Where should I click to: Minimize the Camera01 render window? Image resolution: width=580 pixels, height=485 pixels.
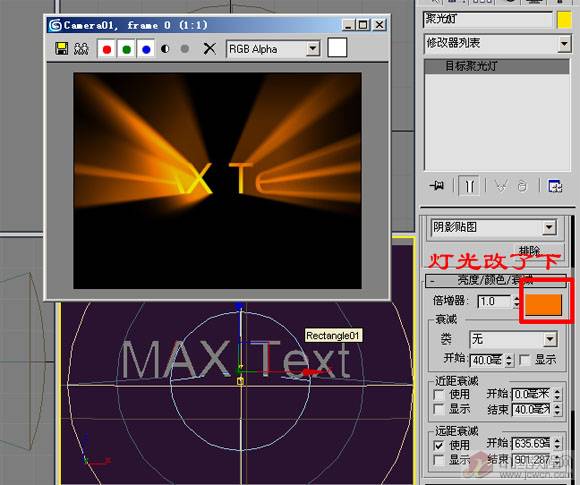tap(348, 25)
